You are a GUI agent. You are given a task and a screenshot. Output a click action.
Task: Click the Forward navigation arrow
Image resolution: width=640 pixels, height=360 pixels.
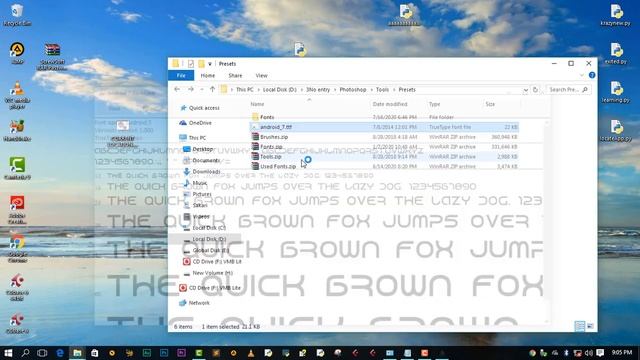pos(191,89)
